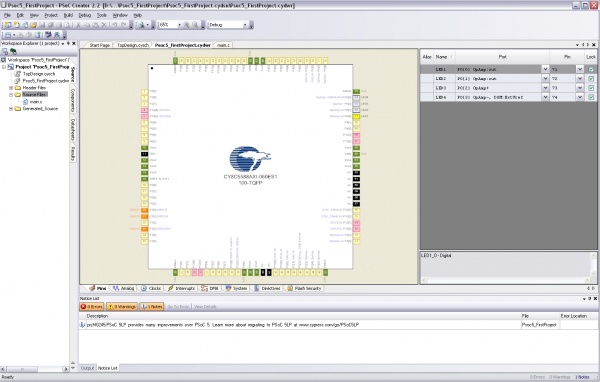600x382 pixels.
Task: Expand the Header Files folder
Action: [11, 88]
